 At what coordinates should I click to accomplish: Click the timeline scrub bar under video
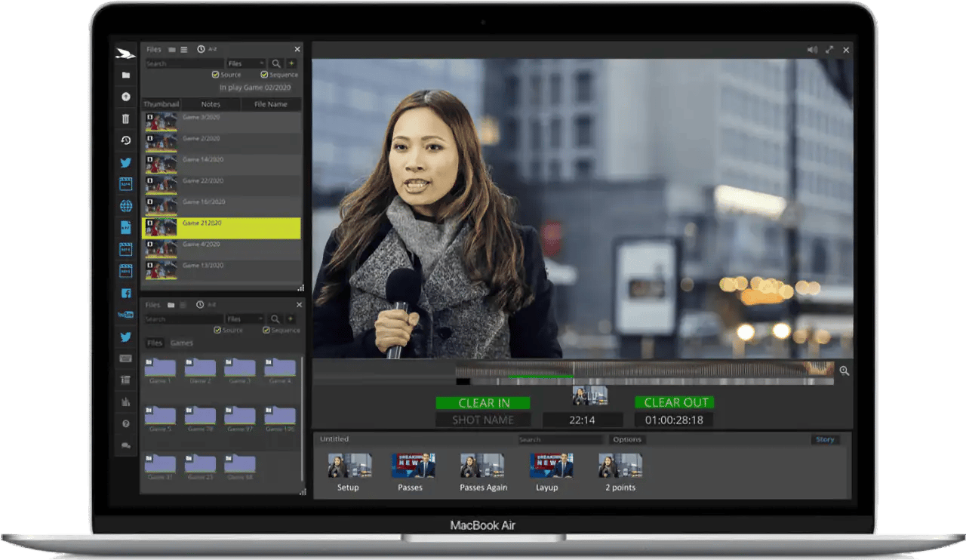coord(645,371)
